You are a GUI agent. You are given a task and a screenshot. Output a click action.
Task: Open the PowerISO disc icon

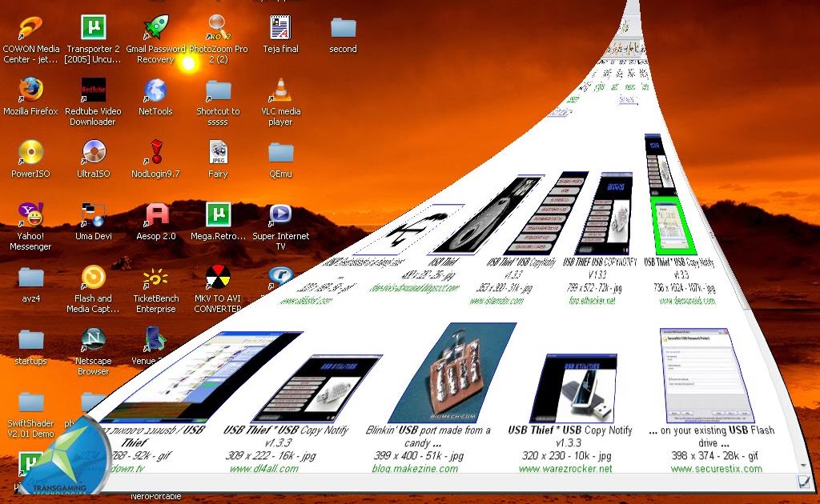[x=30, y=153]
